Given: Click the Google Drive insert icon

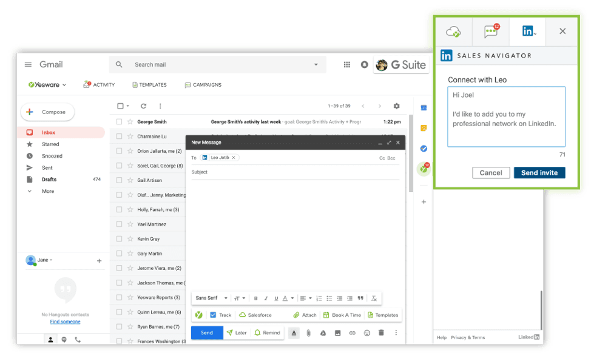Looking at the screenshot, I should [x=323, y=333].
